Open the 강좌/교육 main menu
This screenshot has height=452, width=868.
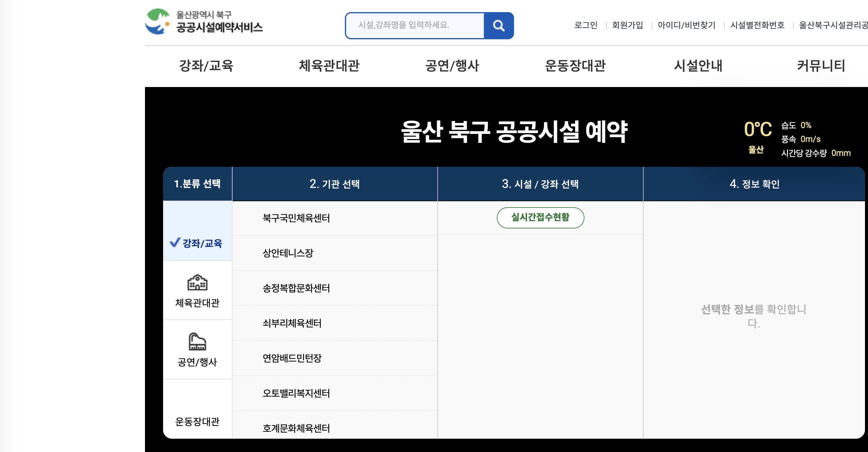(206, 66)
